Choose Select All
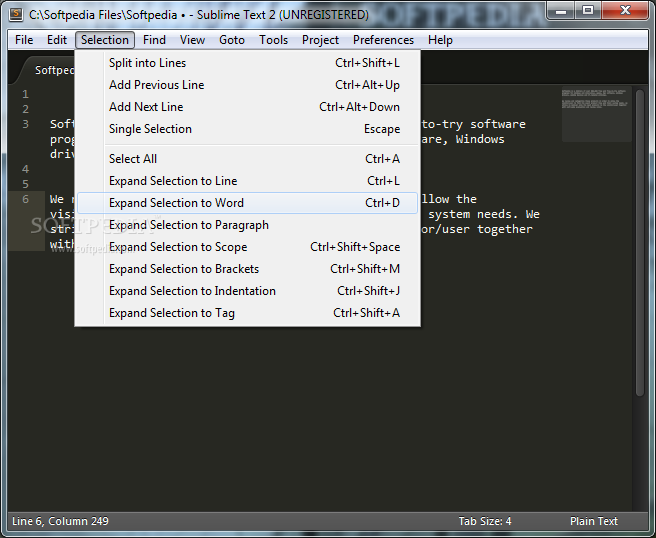This screenshot has width=656, height=538. (247, 159)
